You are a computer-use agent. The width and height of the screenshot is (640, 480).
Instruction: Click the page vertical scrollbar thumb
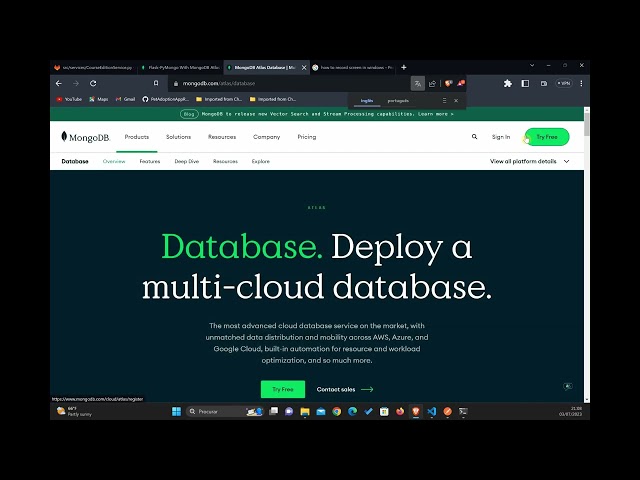click(x=587, y=124)
